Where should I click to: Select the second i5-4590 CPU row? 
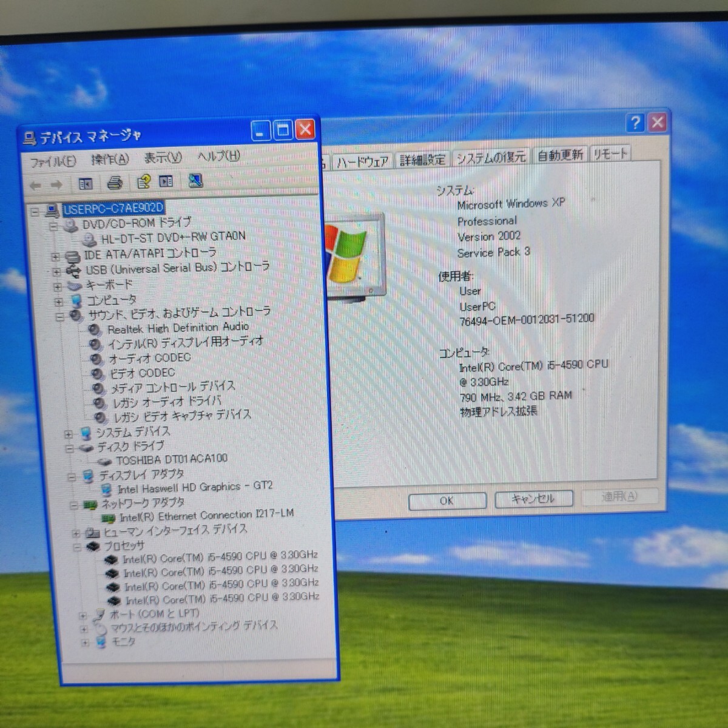[221, 571]
